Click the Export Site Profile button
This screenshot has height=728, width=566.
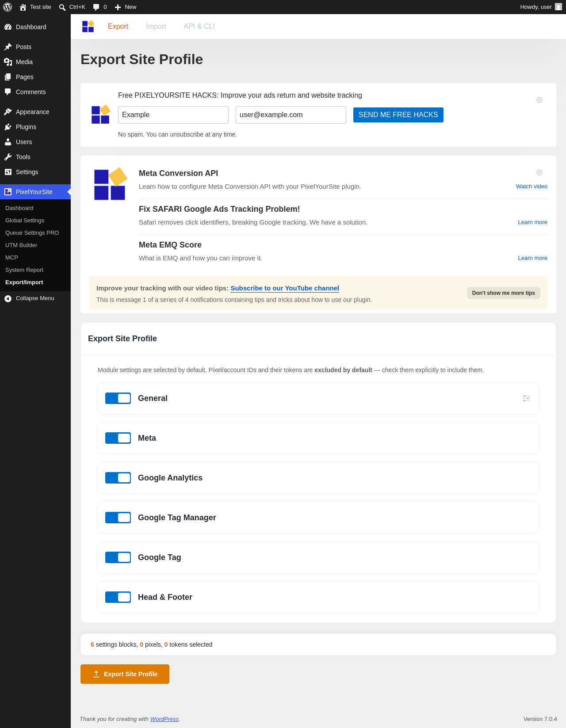click(x=125, y=674)
